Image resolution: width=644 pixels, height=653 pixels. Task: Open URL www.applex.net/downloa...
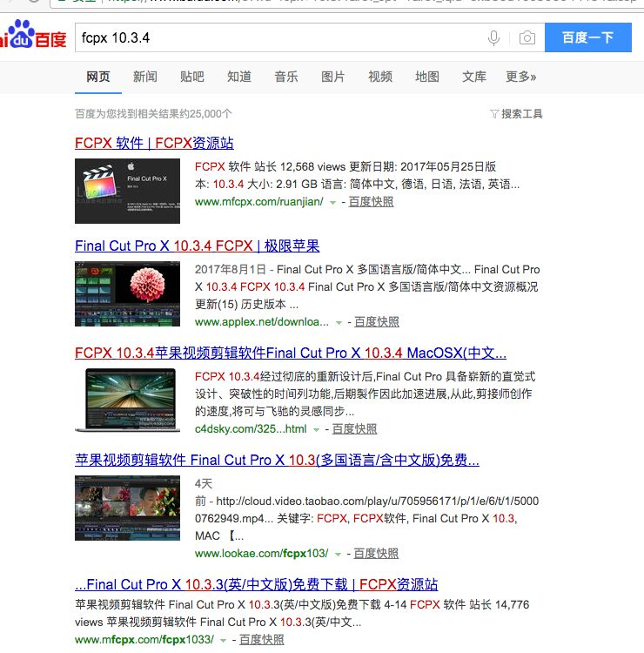click(x=261, y=322)
